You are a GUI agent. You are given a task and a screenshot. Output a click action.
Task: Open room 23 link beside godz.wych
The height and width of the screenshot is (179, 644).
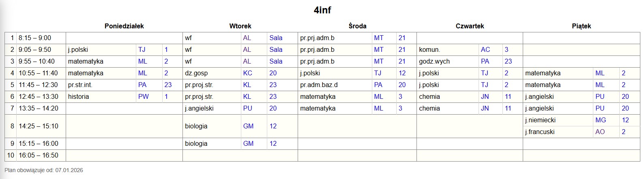508,62
